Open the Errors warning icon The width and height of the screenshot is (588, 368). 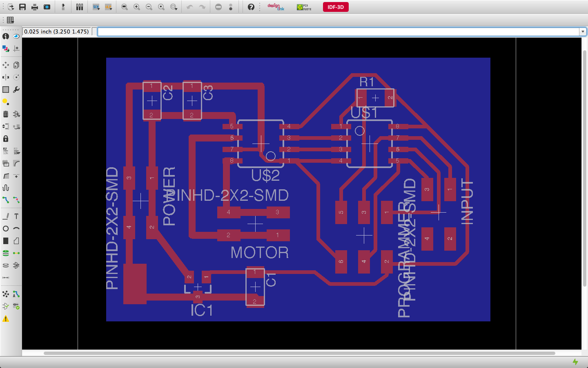tap(6, 319)
